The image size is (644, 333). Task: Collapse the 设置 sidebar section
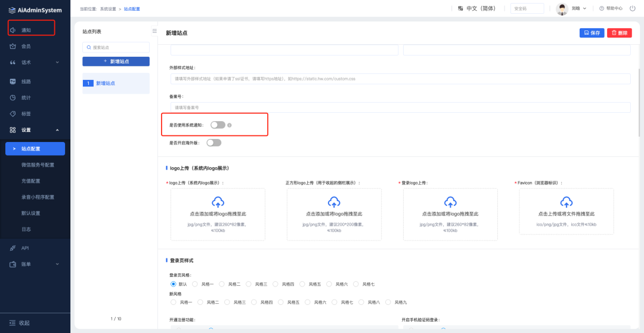57,130
